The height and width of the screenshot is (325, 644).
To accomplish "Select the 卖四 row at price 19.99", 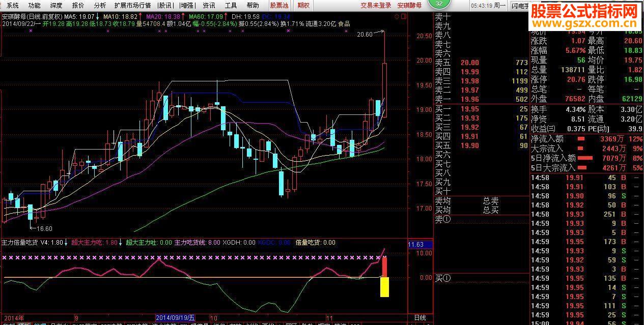I will (481, 72).
